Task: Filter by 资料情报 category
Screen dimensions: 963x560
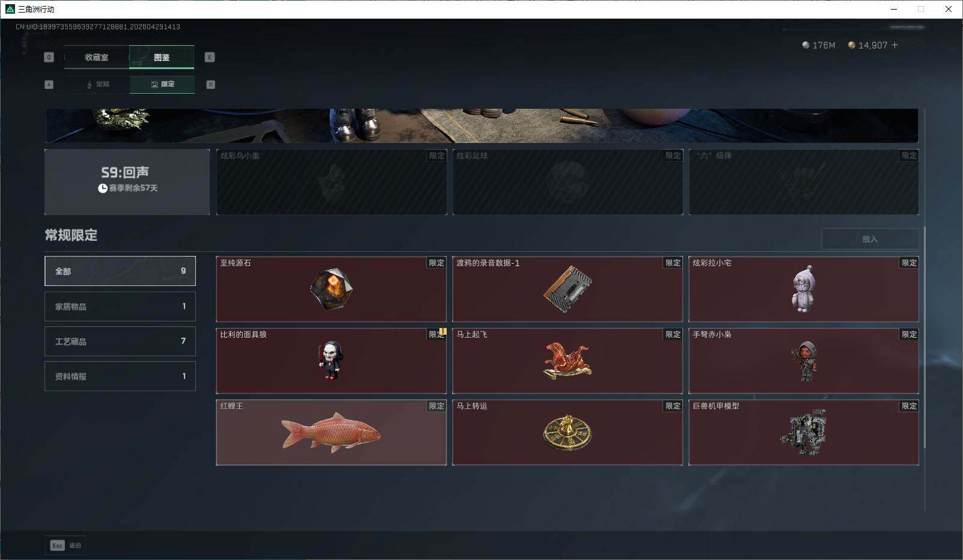Action: click(120, 376)
